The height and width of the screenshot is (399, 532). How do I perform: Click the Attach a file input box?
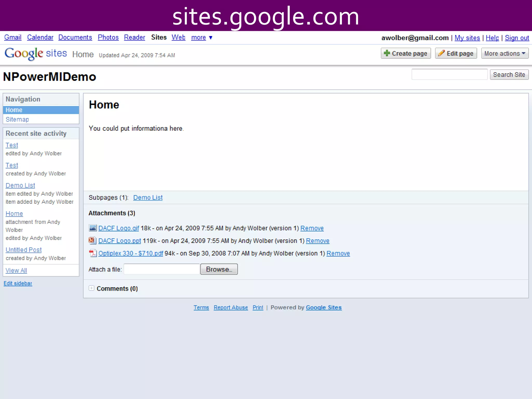tap(162, 269)
